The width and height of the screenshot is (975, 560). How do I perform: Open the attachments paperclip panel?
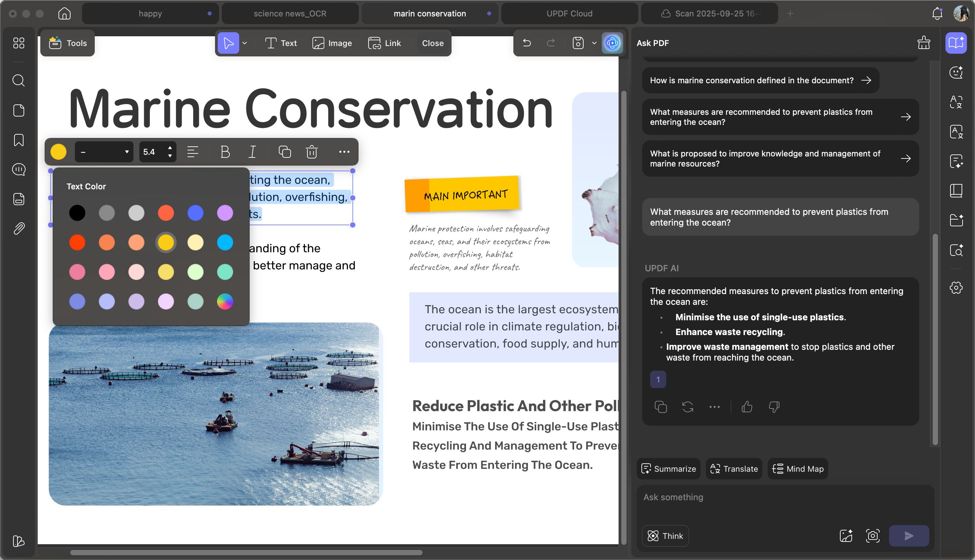pyautogui.click(x=18, y=229)
